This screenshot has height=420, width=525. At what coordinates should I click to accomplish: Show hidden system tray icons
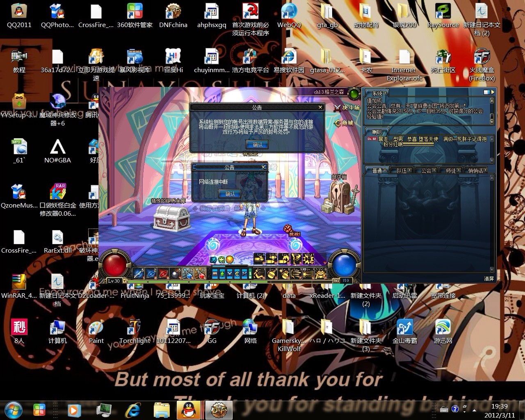pyautogui.click(x=474, y=409)
